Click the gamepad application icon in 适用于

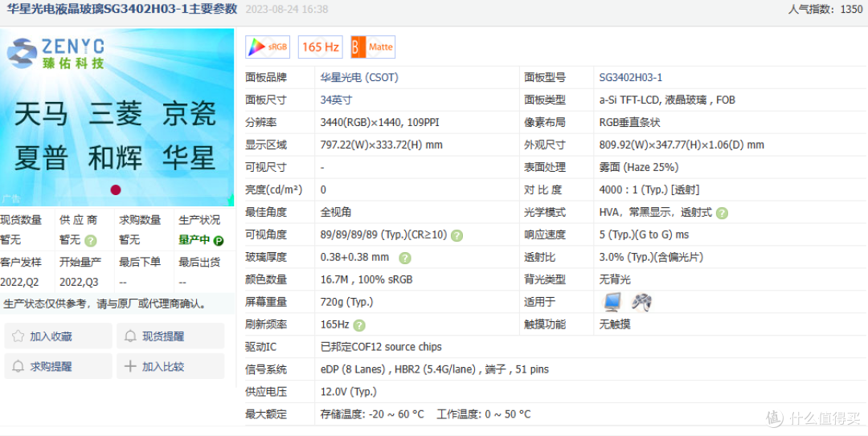pos(641,302)
